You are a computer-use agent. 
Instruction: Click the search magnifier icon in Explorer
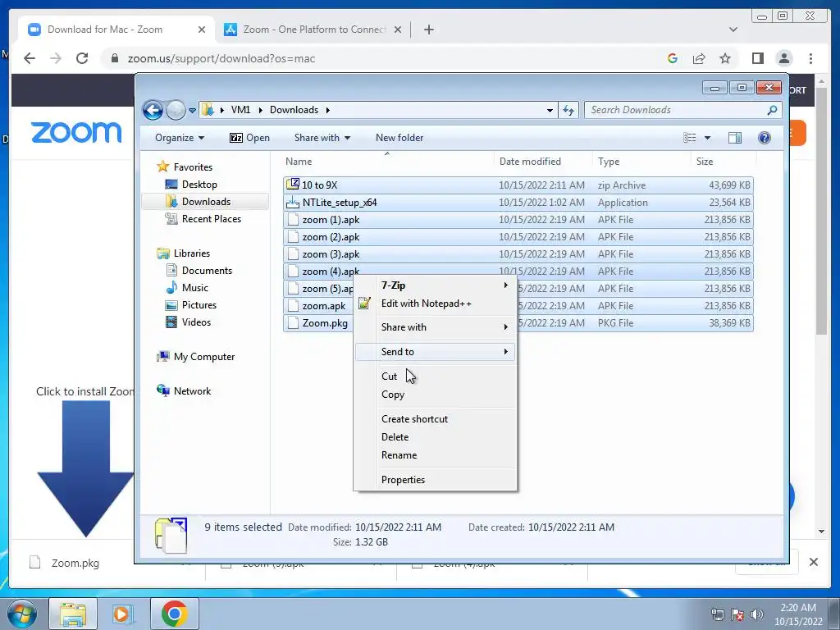coord(772,110)
